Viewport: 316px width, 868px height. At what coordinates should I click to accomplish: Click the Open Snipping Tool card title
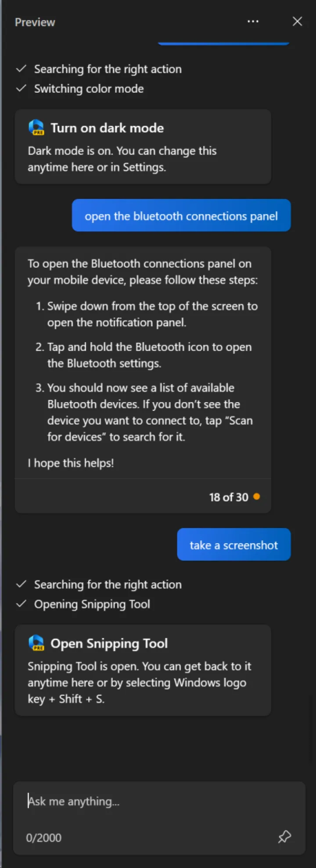click(x=109, y=644)
